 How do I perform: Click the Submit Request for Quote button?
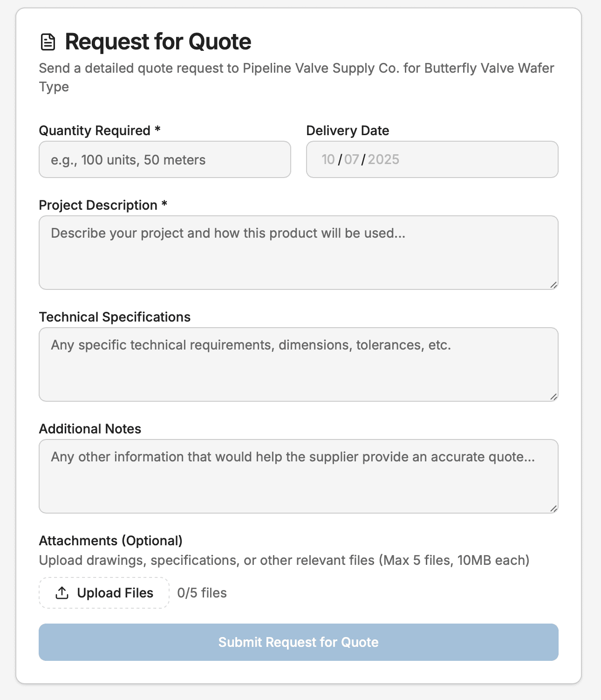point(298,642)
